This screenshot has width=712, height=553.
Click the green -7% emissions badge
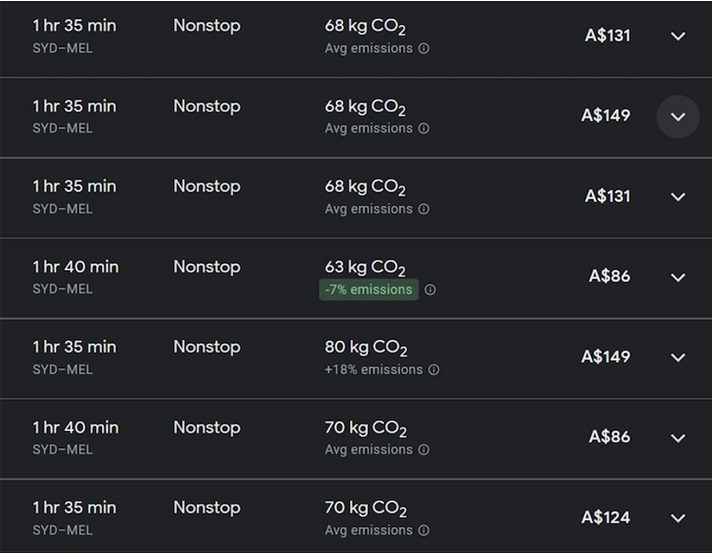(368, 290)
